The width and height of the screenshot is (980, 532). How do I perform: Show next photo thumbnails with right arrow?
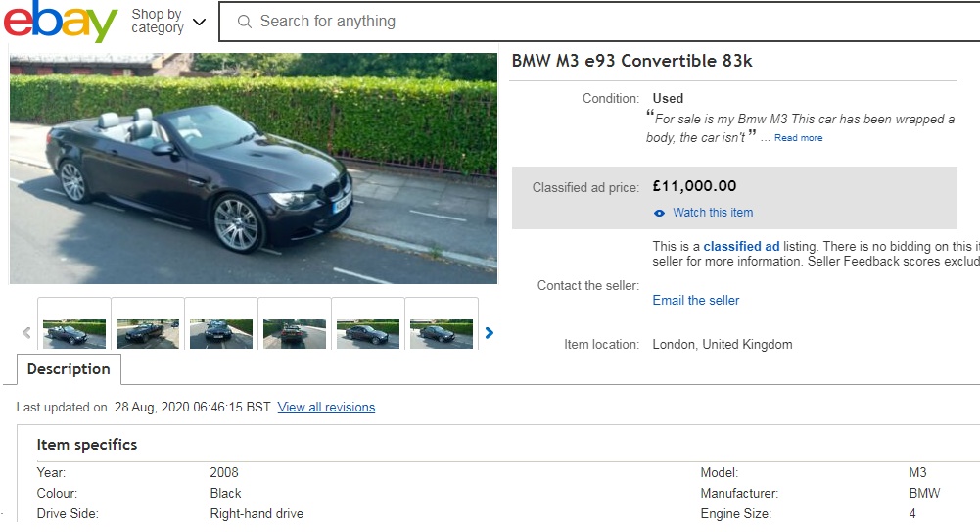pyautogui.click(x=490, y=333)
